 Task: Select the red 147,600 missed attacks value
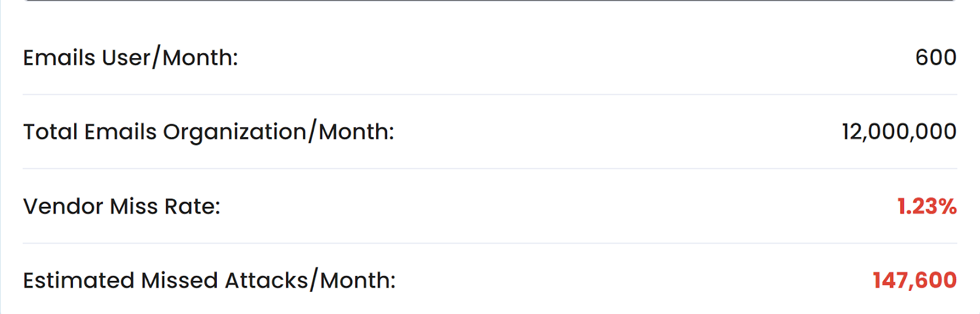coord(914,280)
